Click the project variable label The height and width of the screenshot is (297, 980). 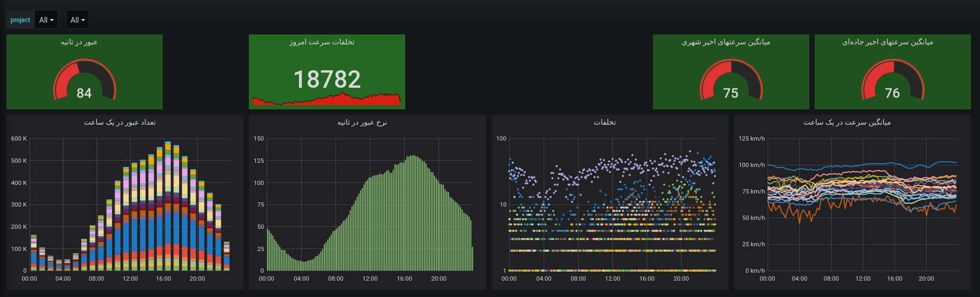(20, 20)
